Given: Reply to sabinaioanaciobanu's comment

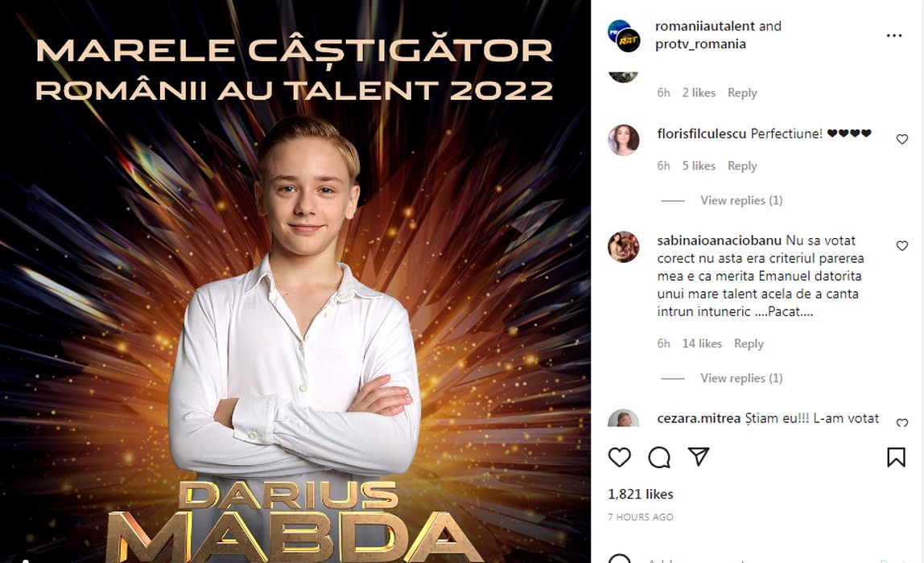Looking at the screenshot, I should (749, 343).
